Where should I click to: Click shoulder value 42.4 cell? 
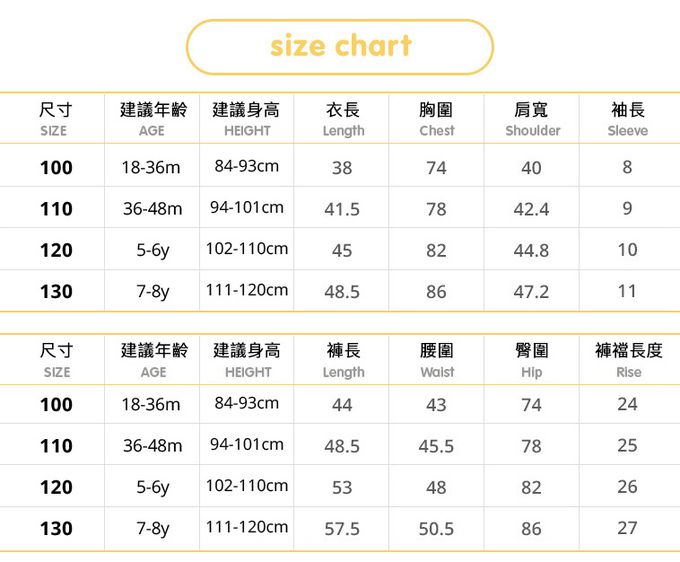pos(532,209)
